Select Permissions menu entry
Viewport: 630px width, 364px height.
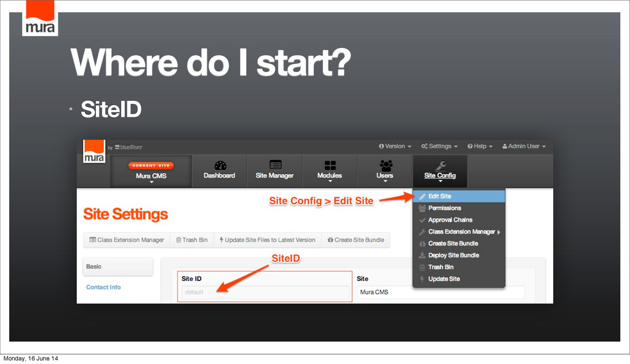459,208
